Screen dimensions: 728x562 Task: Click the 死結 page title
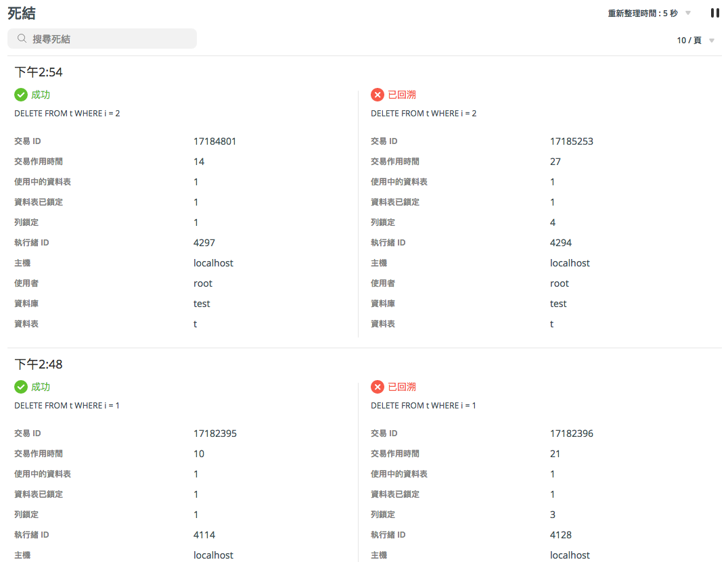tap(22, 13)
